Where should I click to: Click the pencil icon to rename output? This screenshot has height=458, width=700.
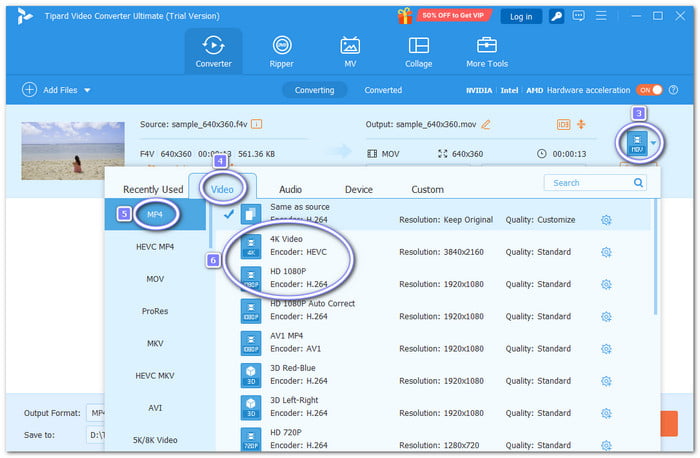coord(486,125)
